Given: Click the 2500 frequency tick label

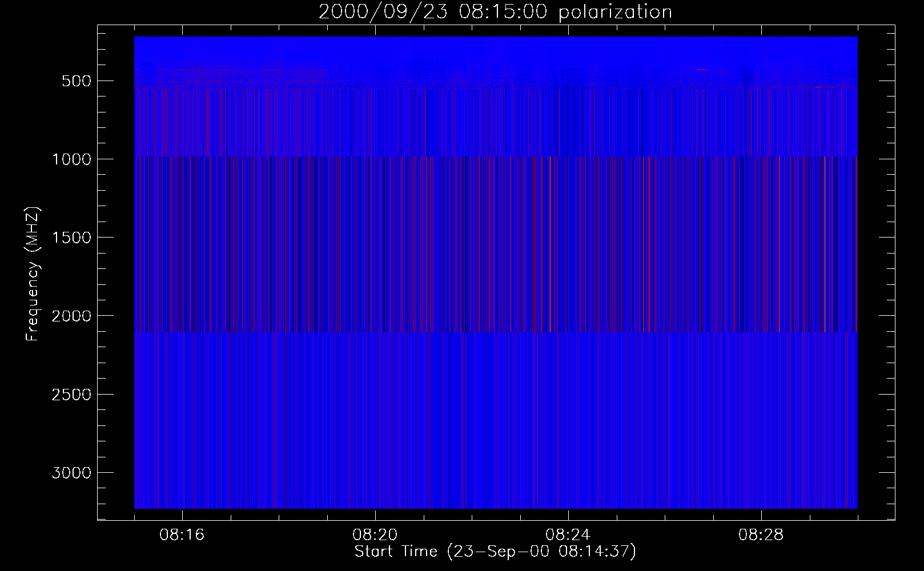Looking at the screenshot, I should pos(71,395).
